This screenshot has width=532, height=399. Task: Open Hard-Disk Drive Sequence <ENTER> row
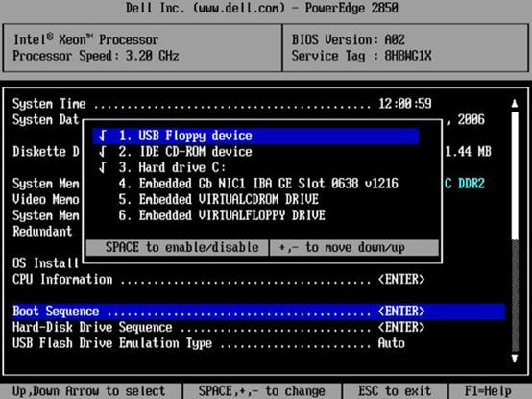[219, 327]
